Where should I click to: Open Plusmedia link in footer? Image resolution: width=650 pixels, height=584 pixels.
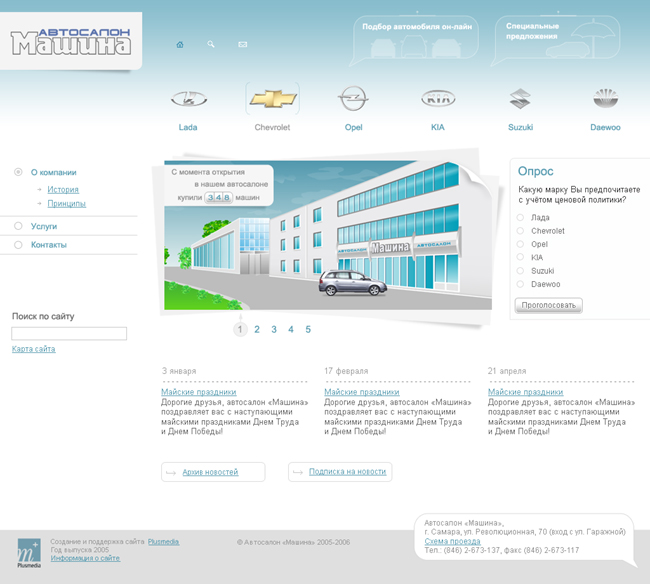pyautogui.click(x=164, y=542)
